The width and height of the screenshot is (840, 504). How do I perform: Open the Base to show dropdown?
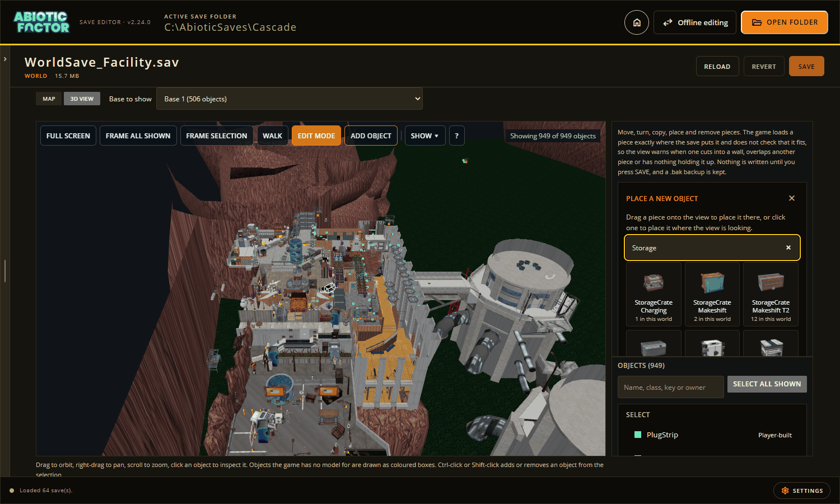[290, 99]
